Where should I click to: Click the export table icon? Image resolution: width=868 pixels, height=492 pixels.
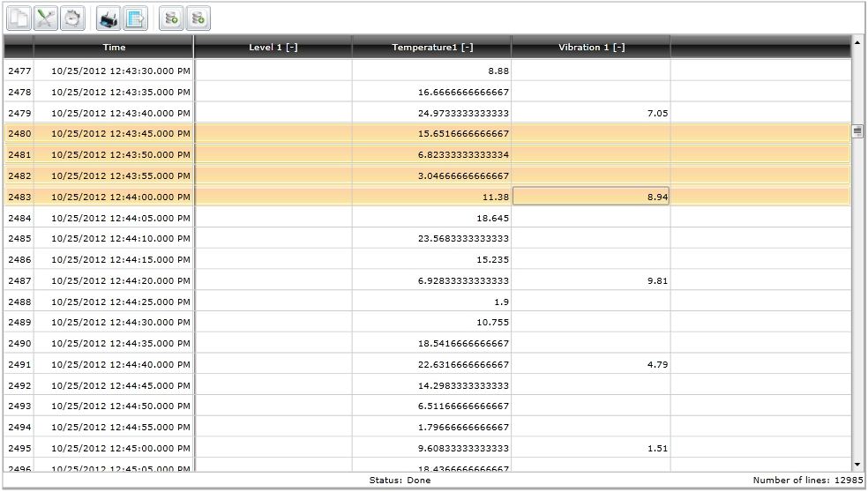(135, 18)
